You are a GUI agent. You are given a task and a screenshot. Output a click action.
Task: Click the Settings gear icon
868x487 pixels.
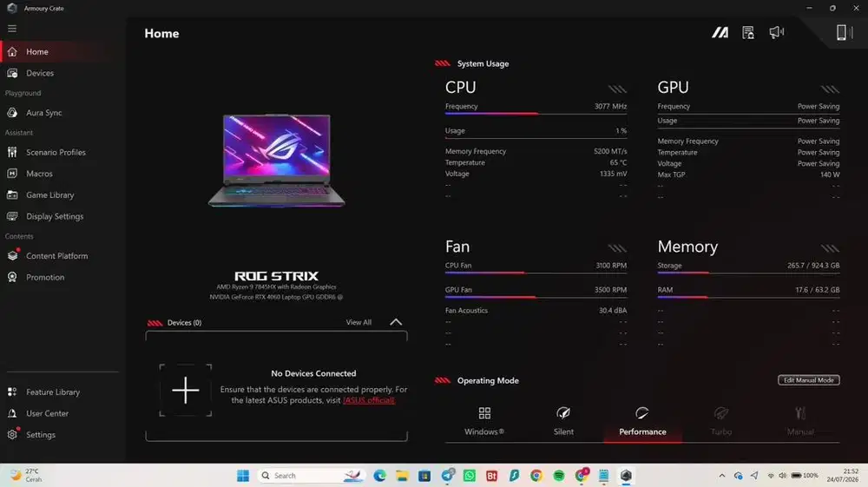13,434
